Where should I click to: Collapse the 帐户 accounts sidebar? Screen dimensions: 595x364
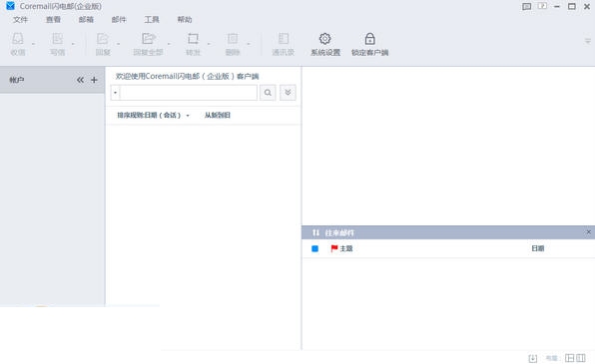tap(80, 80)
